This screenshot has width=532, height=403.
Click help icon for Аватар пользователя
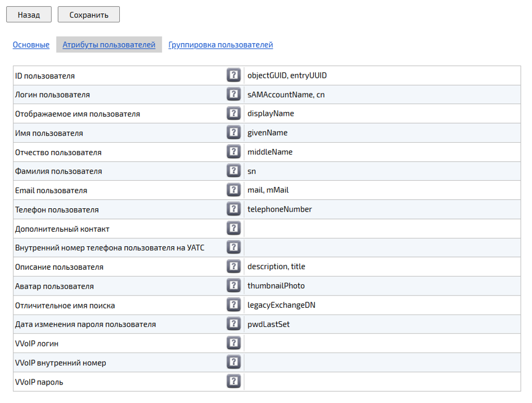click(x=234, y=286)
